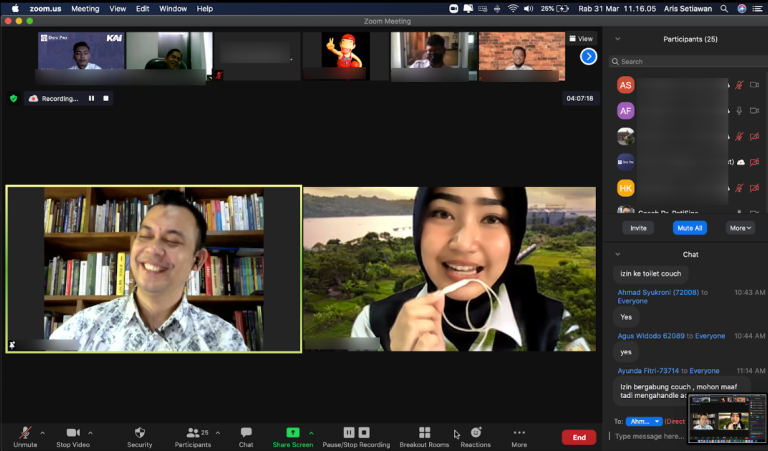Click the AS participant avatar

(x=625, y=85)
